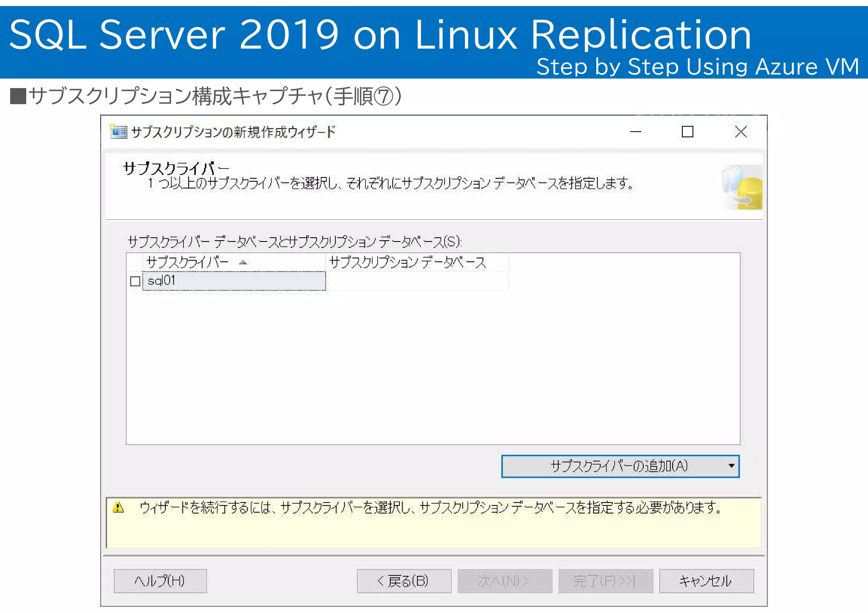Cancel the wizard with キャンセル button
This screenshot has width=868, height=613.
pyautogui.click(x=707, y=581)
